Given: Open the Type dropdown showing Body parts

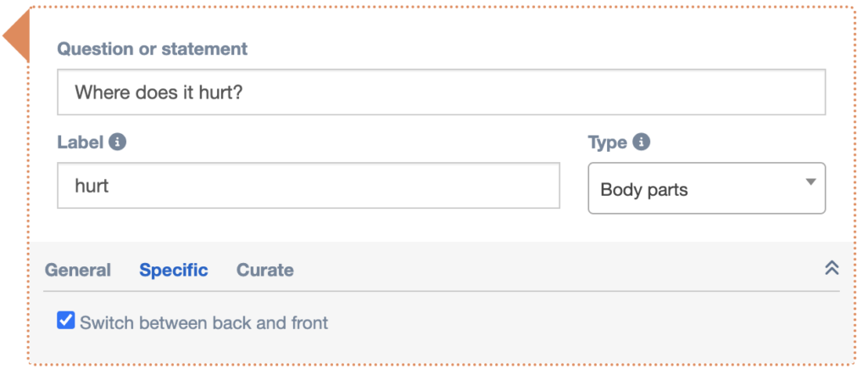Looking at the screenshot, I should click(706, 188).
